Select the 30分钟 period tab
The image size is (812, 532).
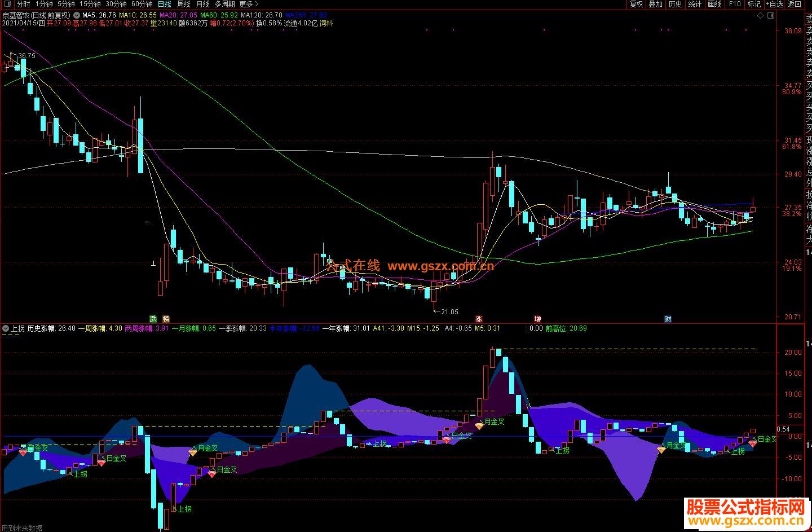coord(116,4)
